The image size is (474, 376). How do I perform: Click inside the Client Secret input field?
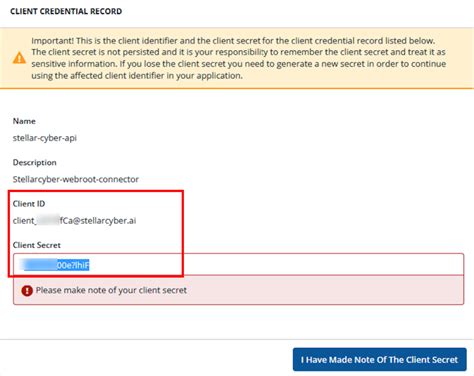(x=239, y=265)
